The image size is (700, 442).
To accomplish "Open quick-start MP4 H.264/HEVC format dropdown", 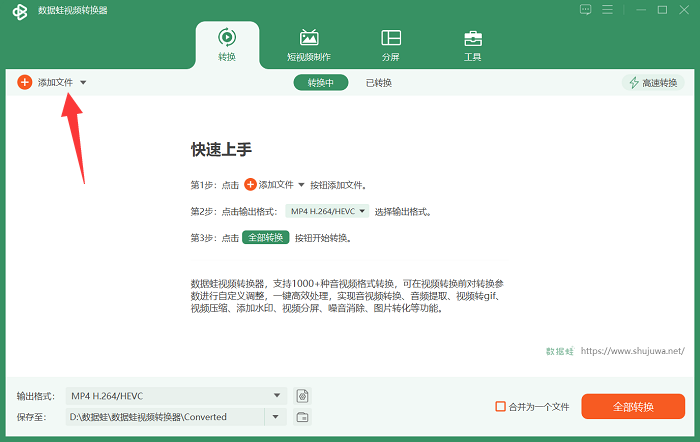I will (x=327, y=211).
